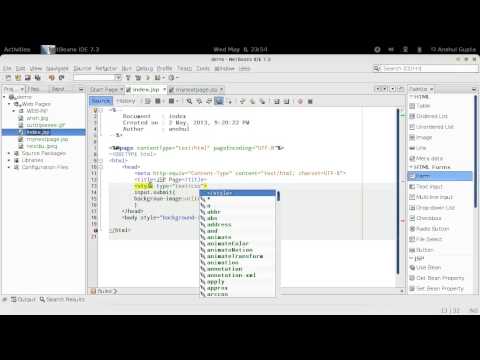Click the Open Project toolbar icon
The width and height of the screenshot is (480, 360).
[28, 78]
